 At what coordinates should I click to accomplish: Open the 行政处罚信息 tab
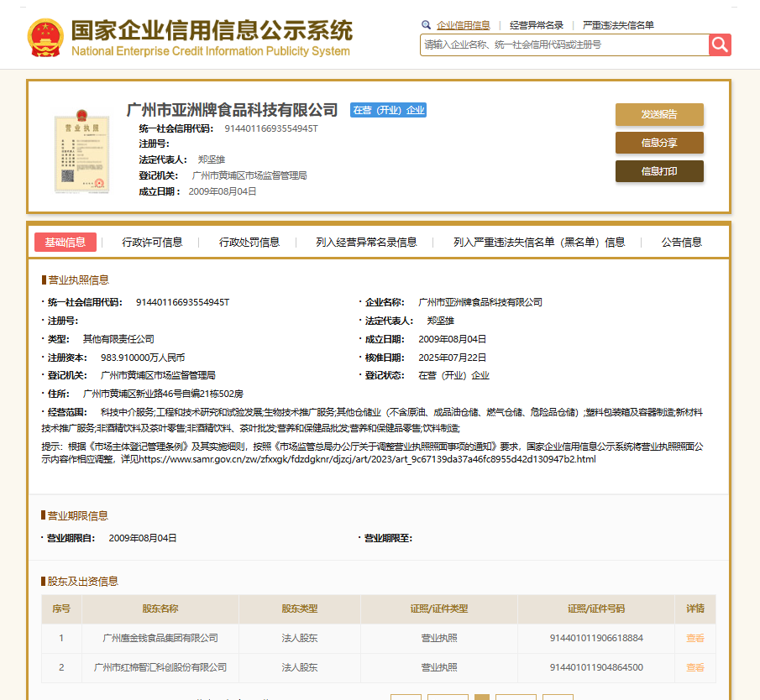tap(249, 243)
